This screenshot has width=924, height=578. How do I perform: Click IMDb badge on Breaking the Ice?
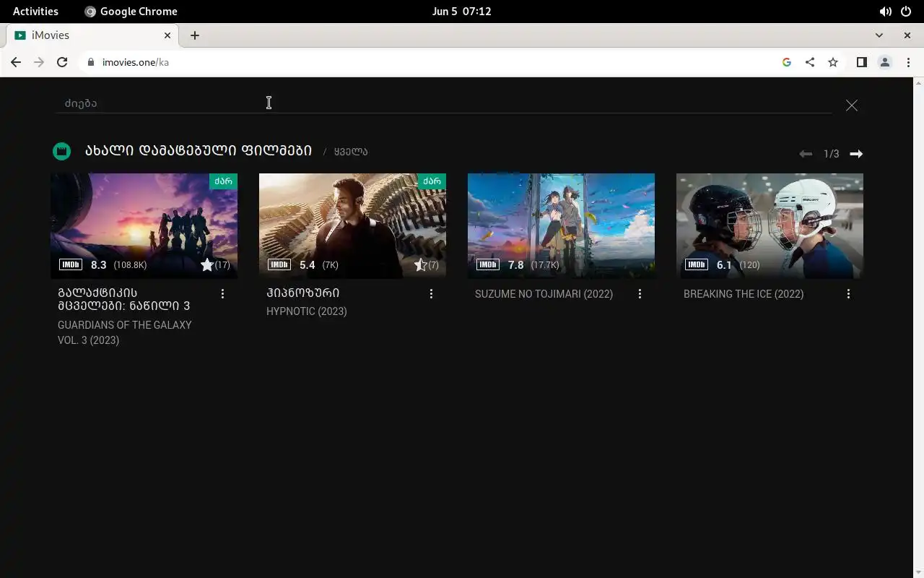point(697,265)
